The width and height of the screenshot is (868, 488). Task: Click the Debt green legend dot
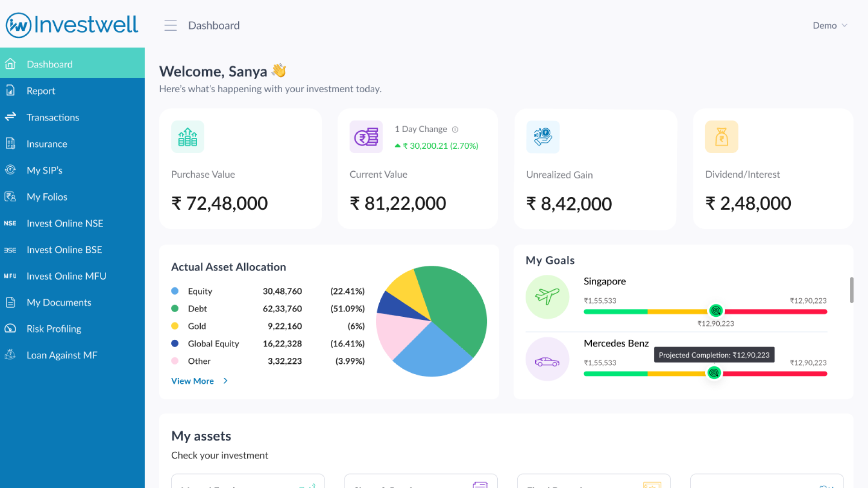coord(175,309)
